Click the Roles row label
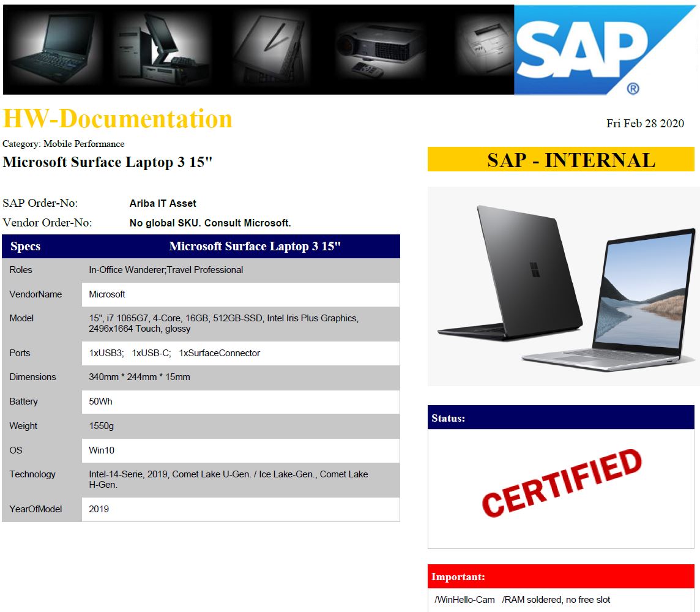The image size is (700, 612). coord(21,270)
